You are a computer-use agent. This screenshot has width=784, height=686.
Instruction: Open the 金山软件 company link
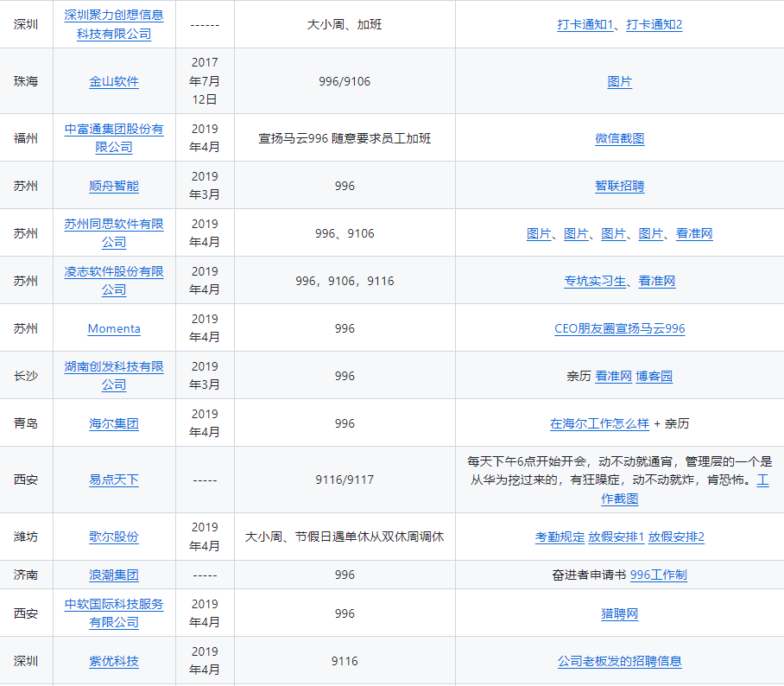[114, 81]
